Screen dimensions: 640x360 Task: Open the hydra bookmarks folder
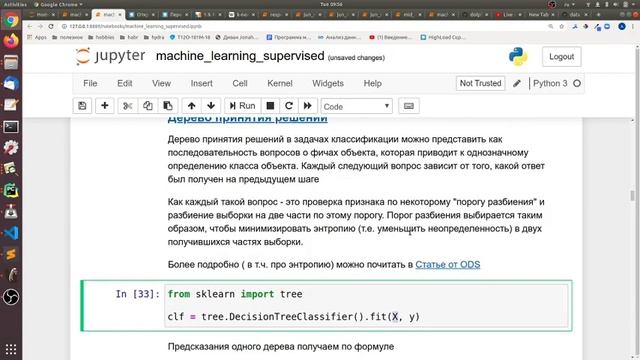[x=153, y=37]
